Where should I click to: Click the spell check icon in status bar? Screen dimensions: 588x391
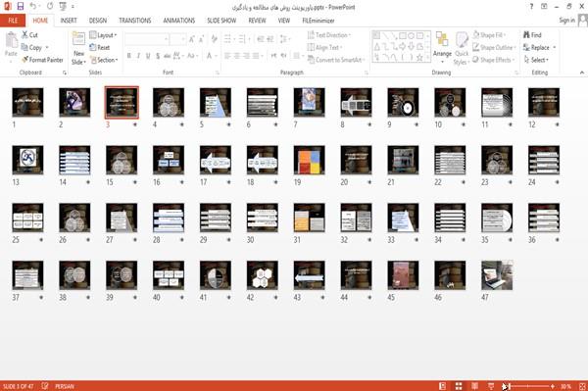tap(45, 386)
